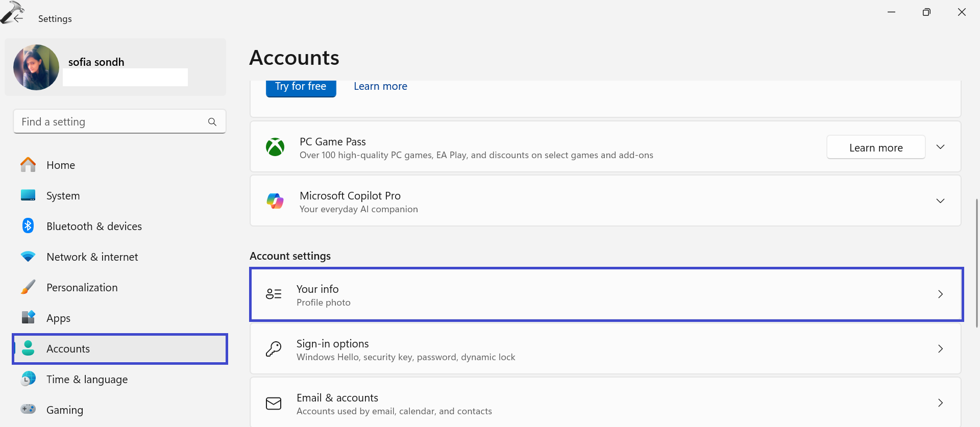This screenshot has height=427, width=980.
Task: Expand the Microsoft Copilot Pro section
Action: (940, 201)
